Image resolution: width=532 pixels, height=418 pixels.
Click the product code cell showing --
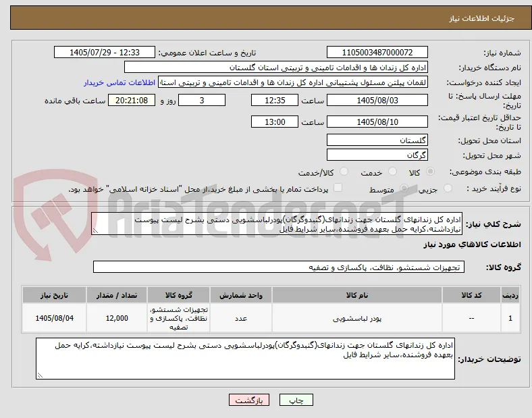coord(471,318)
